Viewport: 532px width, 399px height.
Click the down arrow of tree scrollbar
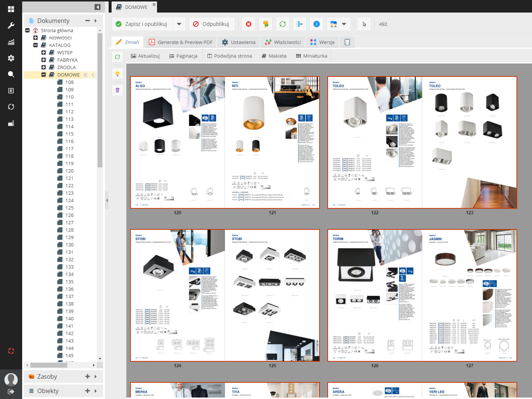pyautogui.click(x=100, y=359)
